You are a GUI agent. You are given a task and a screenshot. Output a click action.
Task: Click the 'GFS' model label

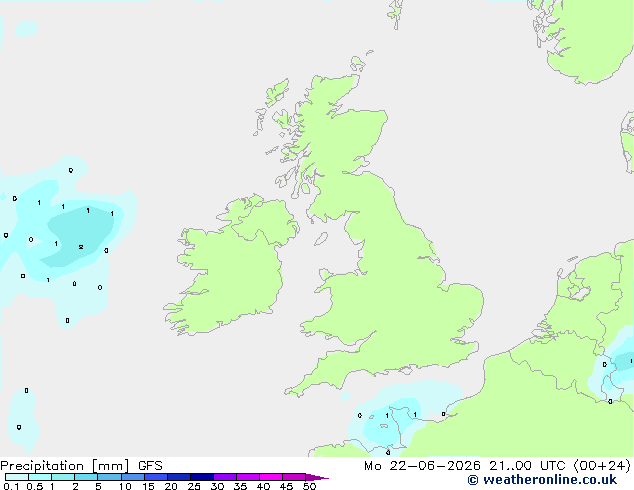(150, 466)
